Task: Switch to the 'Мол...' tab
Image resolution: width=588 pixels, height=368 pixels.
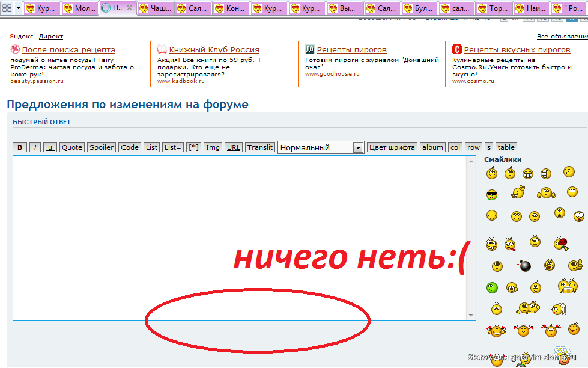Action: point(80,8)
